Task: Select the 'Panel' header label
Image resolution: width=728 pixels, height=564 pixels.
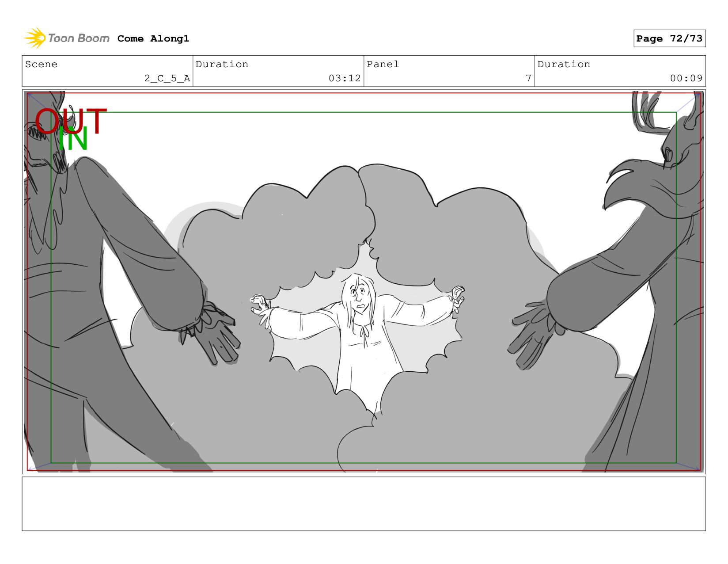Action: click(383, 64)
